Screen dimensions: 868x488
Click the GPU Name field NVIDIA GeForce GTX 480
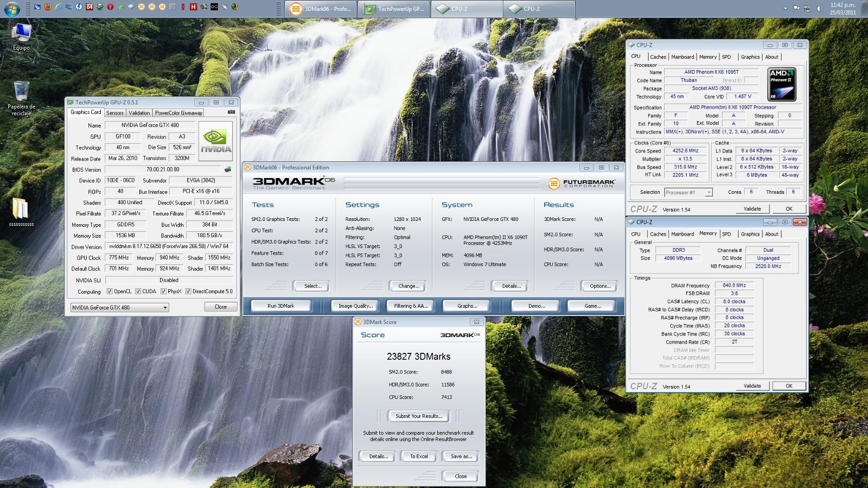pos(150,125)
